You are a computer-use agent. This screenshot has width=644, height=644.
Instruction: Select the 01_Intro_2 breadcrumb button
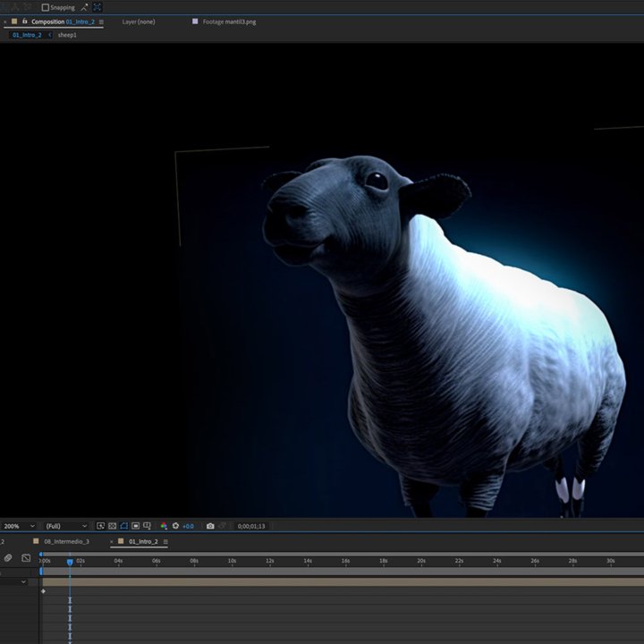27,35
